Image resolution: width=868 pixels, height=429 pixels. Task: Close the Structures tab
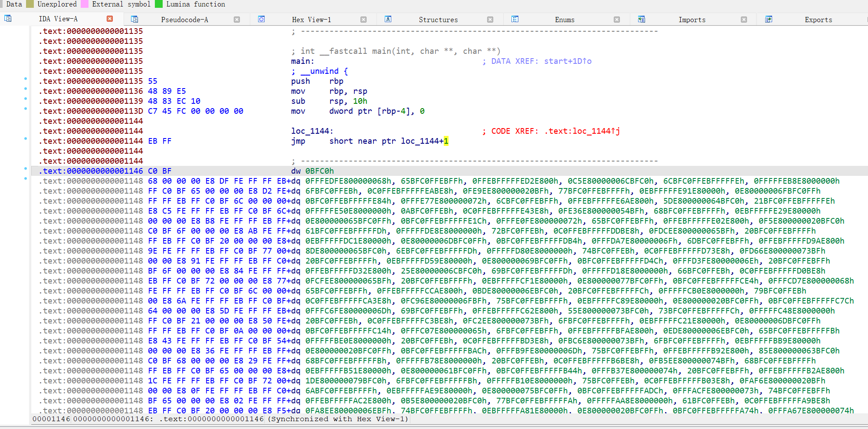click(x=490, y=20)
